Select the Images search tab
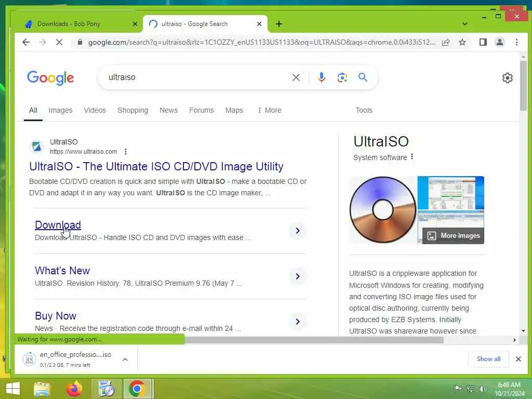Screen dimensions: 532x399 [60, 110]
